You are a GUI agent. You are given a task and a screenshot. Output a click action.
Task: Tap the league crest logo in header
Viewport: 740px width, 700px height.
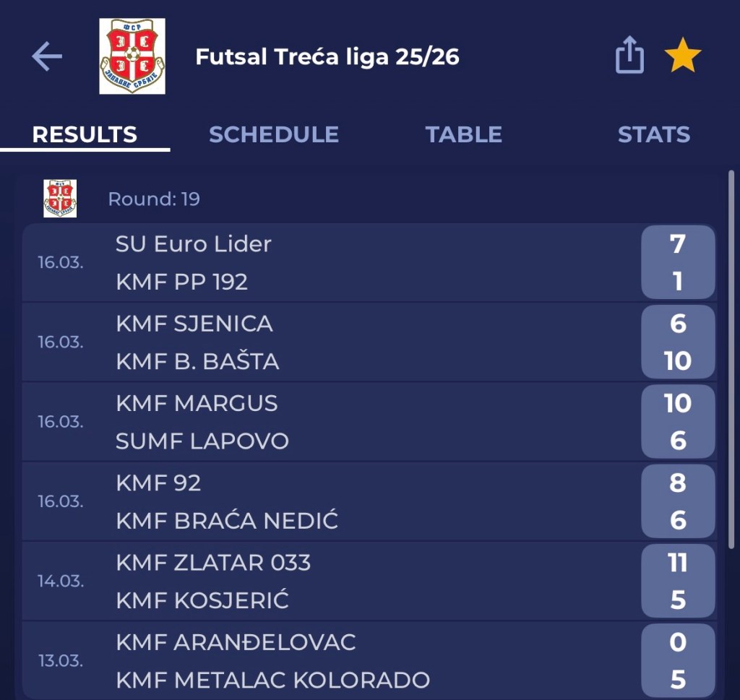(132, 56)
